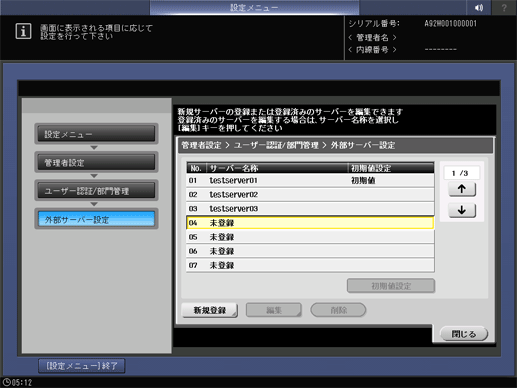Image resolution: width=517 pixels, height=388 pixels.
Task: Select the 管理者設定 navigation button
Action: [96, 162]
